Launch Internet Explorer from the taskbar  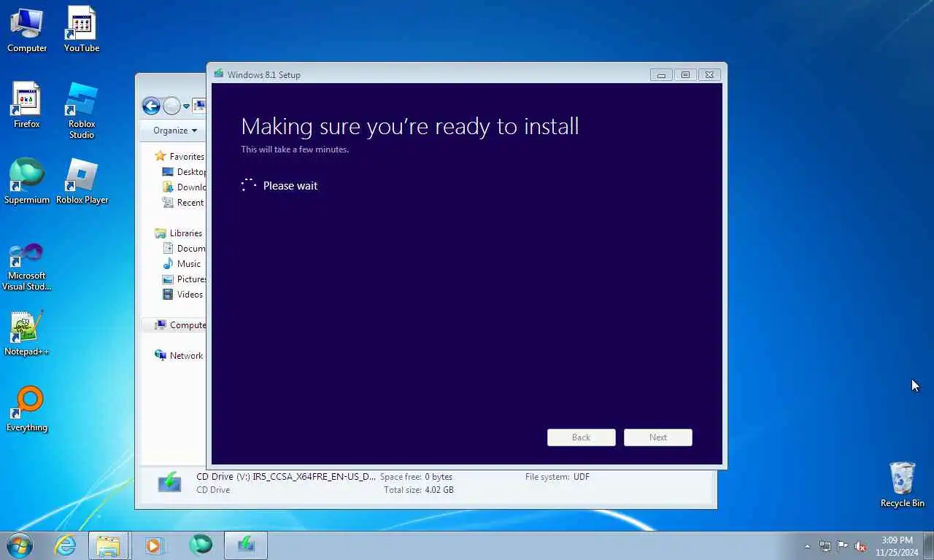point(65,545)
